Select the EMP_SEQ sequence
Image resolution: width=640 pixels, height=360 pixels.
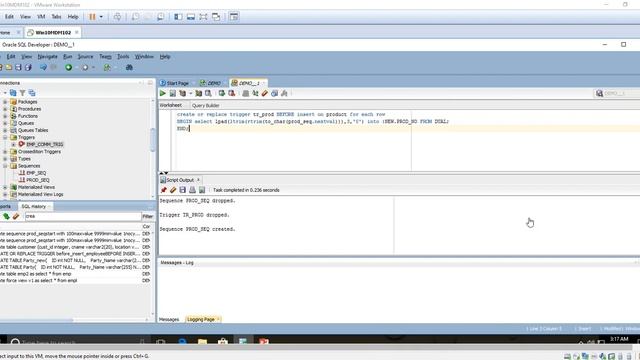tap(36, 173)
